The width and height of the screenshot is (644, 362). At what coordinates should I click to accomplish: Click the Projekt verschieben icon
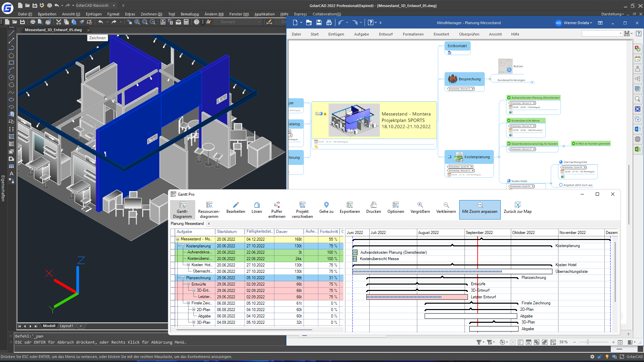pyautogui.click(x=302, y=205)
